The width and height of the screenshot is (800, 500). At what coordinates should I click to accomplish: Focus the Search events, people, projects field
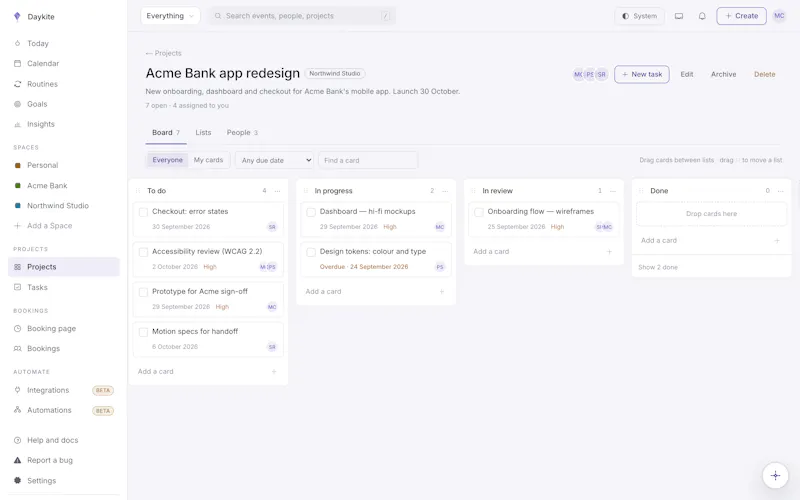[302, 16]
